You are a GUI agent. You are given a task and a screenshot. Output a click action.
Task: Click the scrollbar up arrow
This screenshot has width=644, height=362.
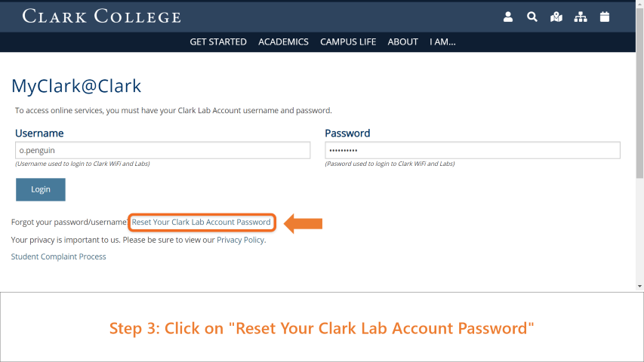point(640,3)
